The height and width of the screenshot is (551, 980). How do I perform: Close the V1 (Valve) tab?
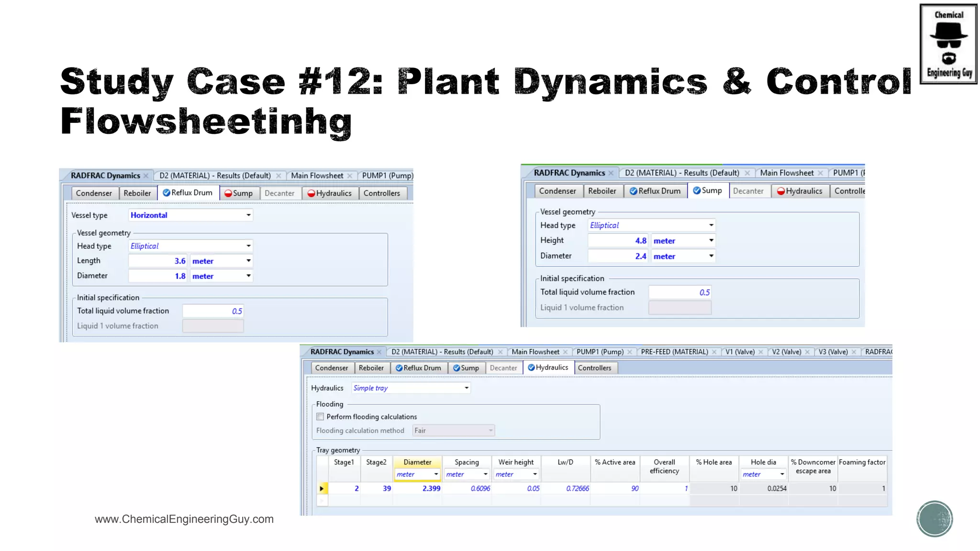click(761, 352)
